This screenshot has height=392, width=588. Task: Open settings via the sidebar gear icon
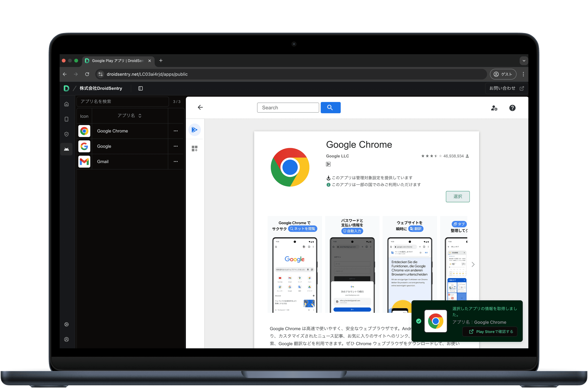(x=66, y=324)
